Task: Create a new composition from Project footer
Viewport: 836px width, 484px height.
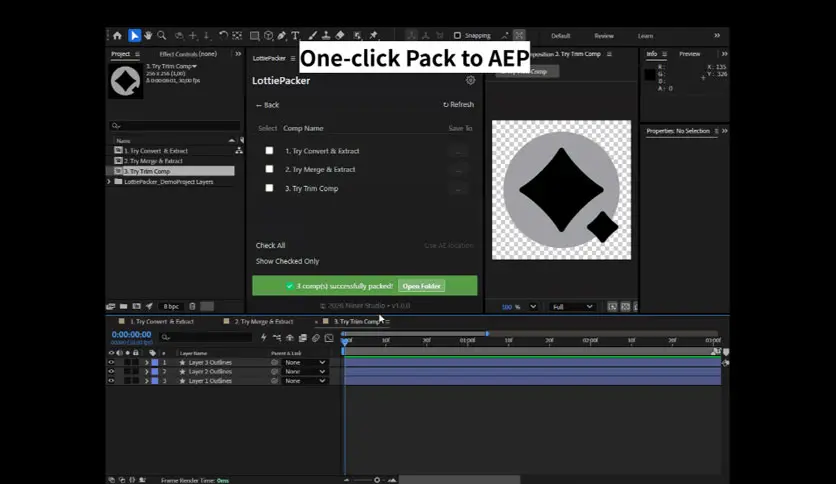Action: click(x=136, y=306)
